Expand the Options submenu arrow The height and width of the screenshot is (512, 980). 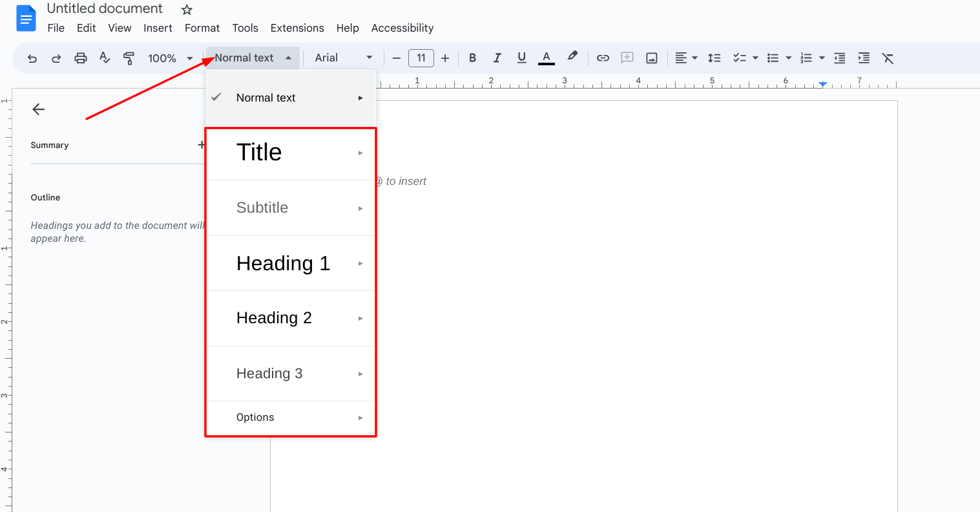pyautogui.click(x=360, y=418)
